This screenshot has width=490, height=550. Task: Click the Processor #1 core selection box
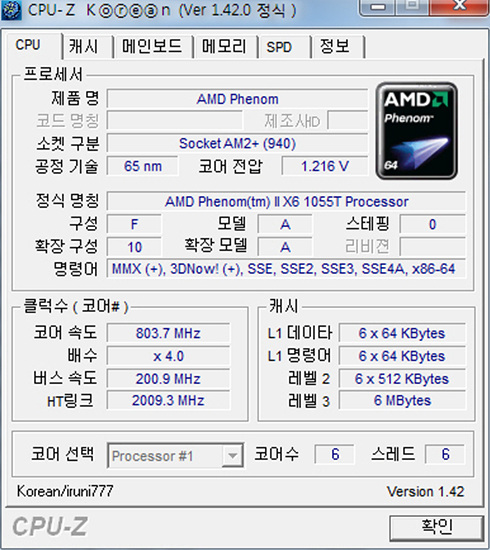click(x=175, y=456)
